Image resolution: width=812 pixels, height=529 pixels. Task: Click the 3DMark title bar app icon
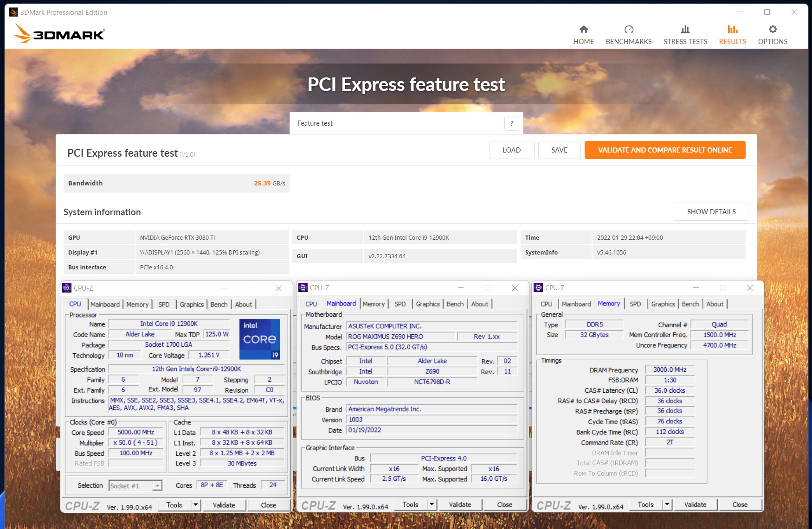[13, 12]
